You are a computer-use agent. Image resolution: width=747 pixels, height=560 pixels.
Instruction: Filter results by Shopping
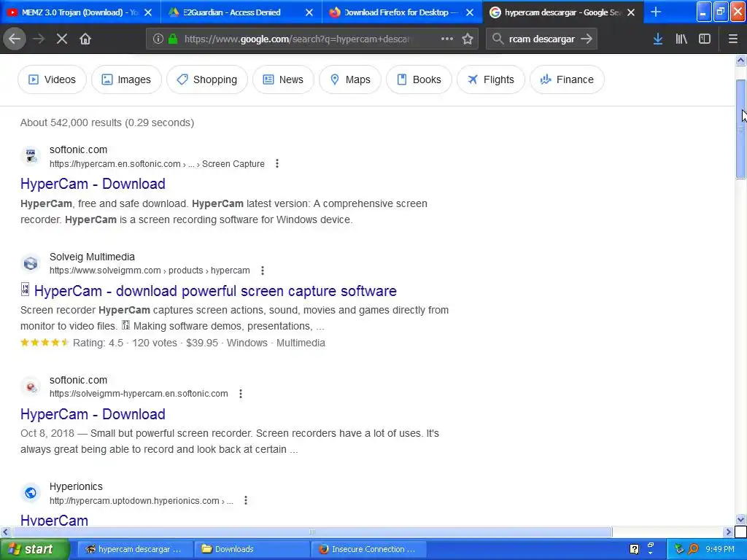point(206,79)
